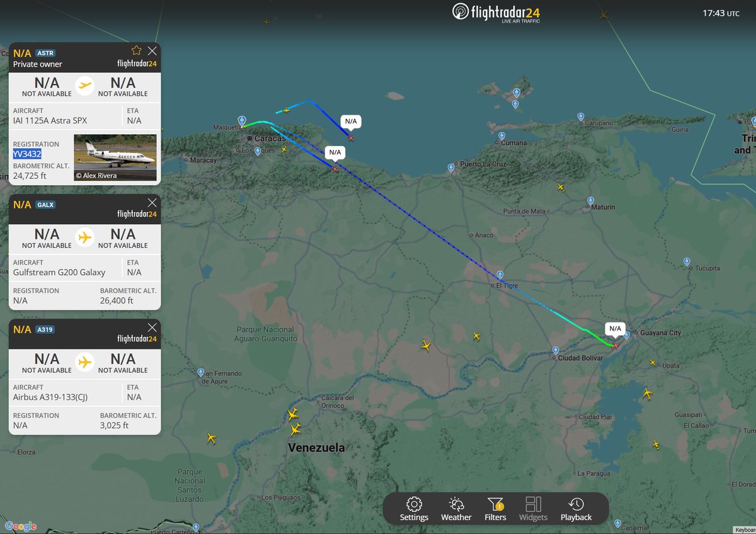The image size is (756, 534).
Task: Select the airport pin at San Fernando de Apure
Action: click(200, 373)
